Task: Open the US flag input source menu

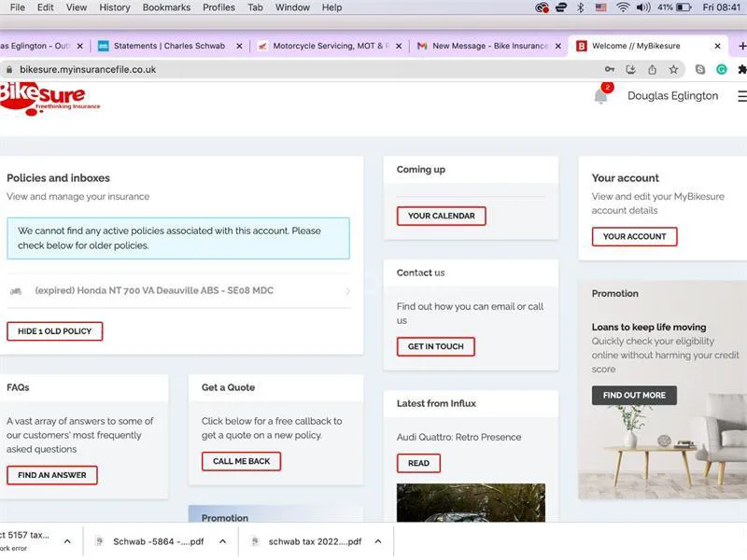Action: [x=601, y=7]
